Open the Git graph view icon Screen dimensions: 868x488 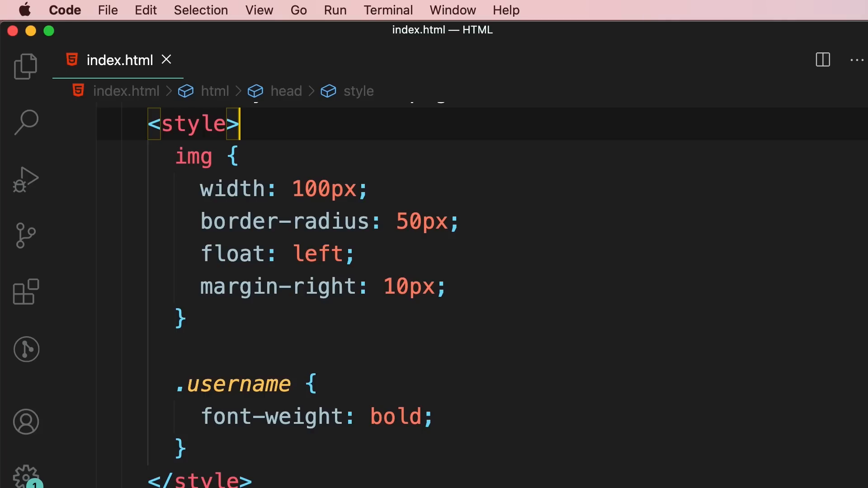click(26, 349)
